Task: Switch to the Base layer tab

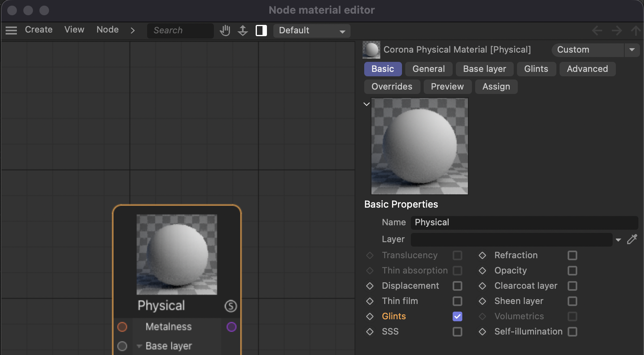Action: (x=485, y=69)
